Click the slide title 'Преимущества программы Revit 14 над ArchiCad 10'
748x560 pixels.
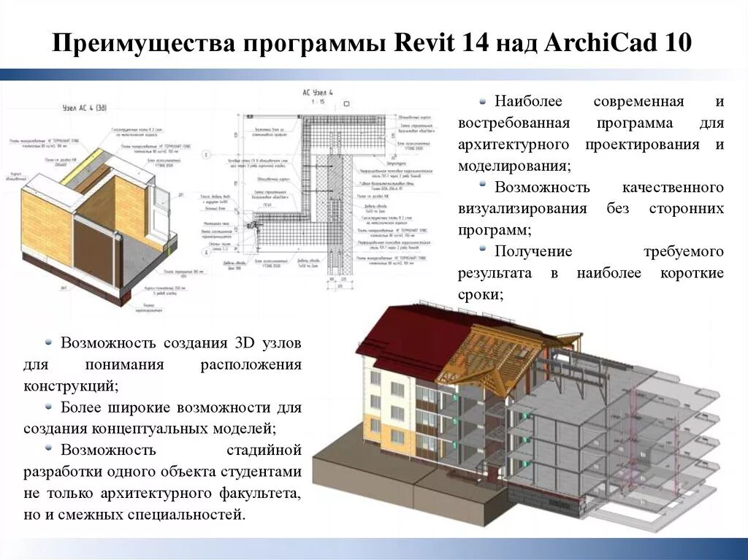(x=372, y=42)
